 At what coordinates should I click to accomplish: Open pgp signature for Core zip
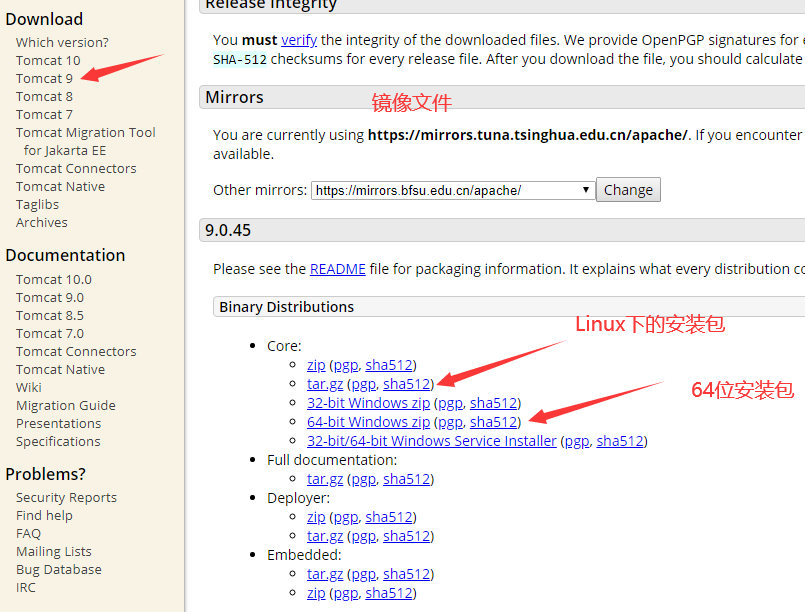(x=346, y=365)
